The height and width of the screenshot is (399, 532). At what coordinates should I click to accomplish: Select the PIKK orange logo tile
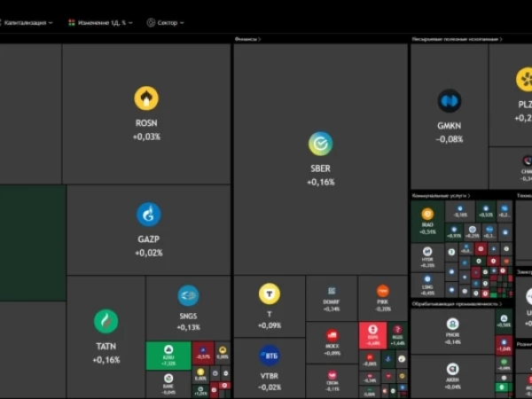point(383,299)
